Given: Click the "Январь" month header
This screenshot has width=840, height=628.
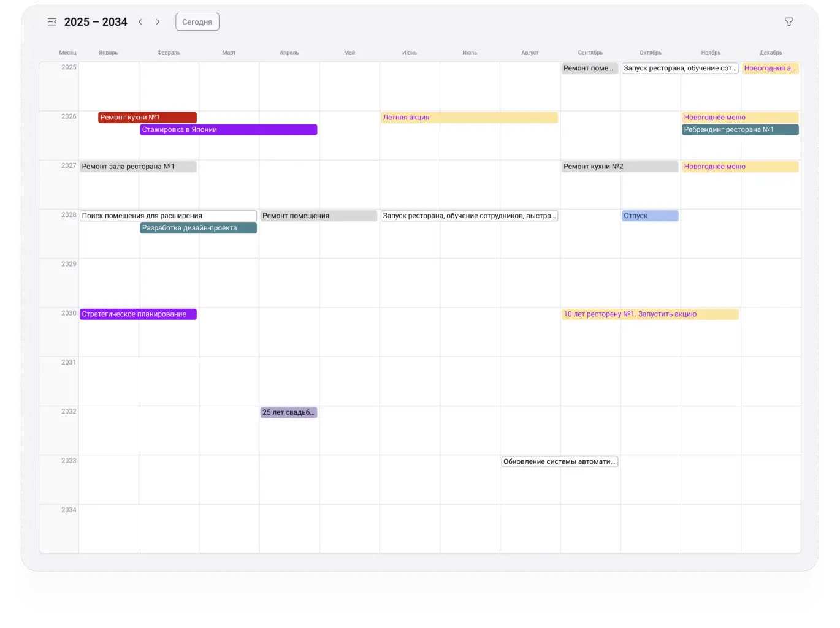Looking at the screenshot, I should pyautogui.click(x=109, y=52).
